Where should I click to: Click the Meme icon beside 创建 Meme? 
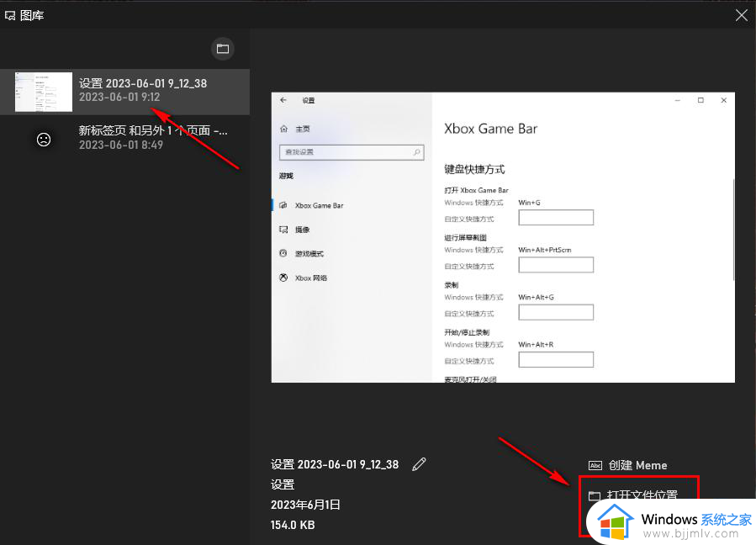[595, 465]
